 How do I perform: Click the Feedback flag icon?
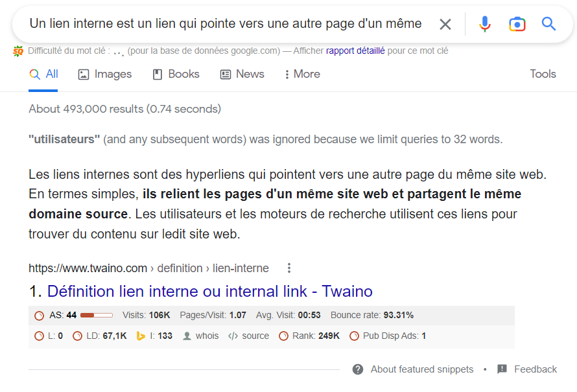point(502,369)
